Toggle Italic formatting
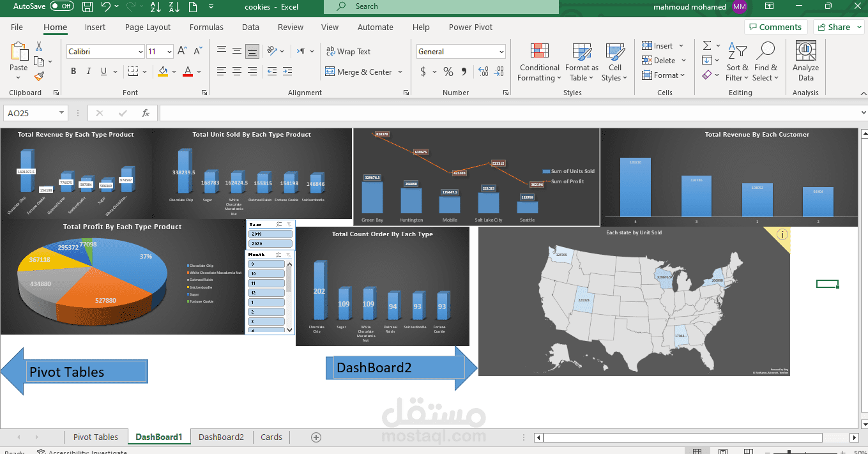This screenshot has height=454, width=868. 89,72
